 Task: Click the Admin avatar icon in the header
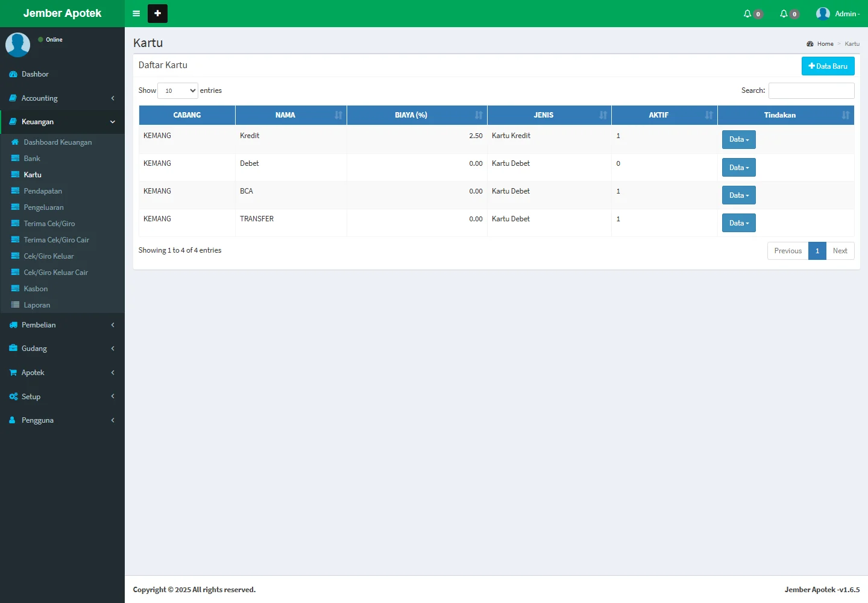(823, 14)
